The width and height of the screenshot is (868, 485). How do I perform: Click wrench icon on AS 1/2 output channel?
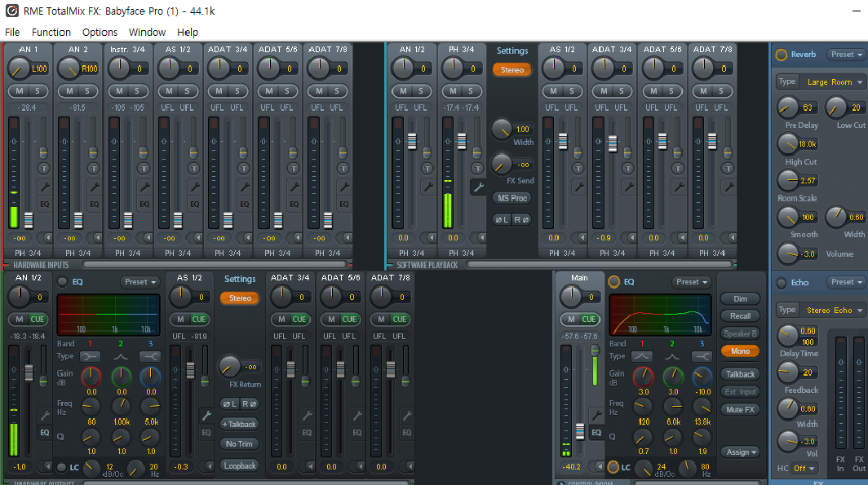point(206,415)
